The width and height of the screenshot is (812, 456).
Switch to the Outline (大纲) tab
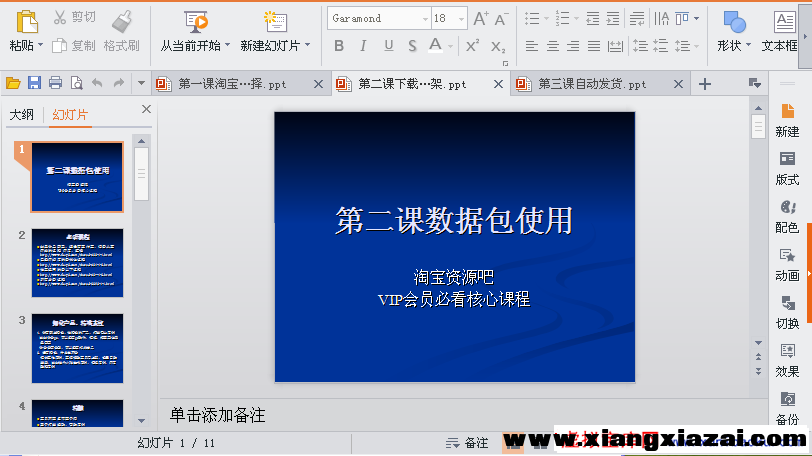click(21, 115)
